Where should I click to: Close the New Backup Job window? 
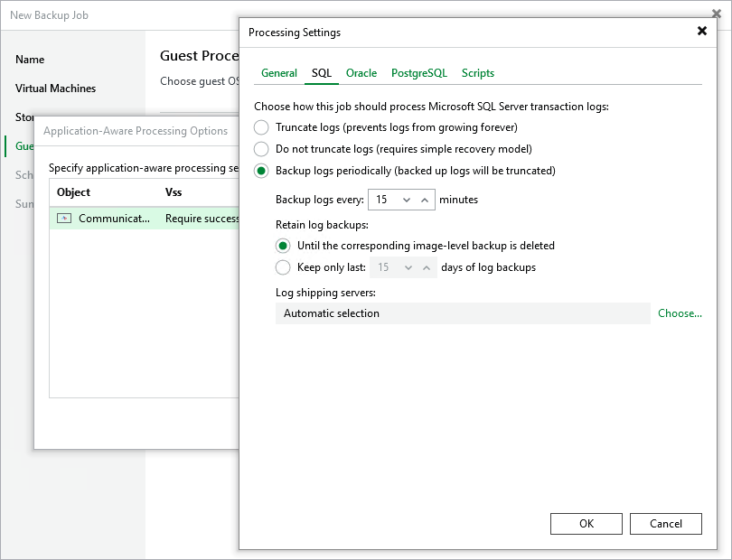717,14
